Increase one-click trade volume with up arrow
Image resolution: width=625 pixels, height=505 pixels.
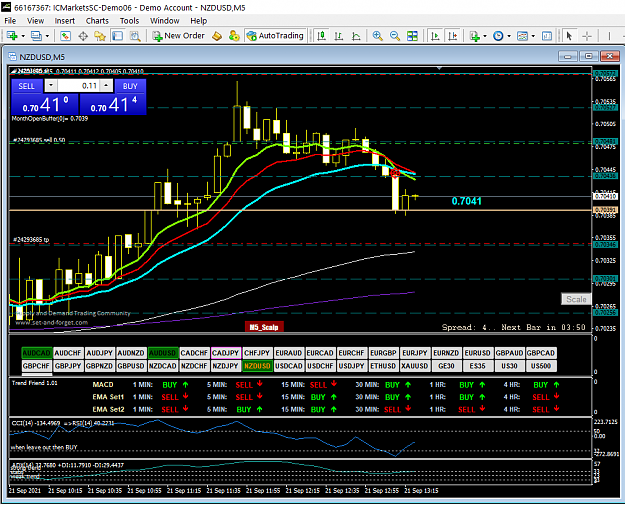(106, 85)
